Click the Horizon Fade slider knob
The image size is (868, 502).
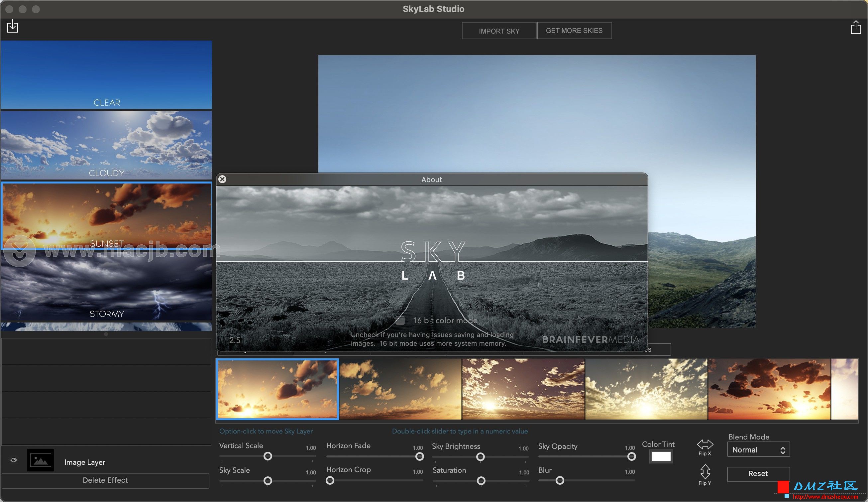419,456
